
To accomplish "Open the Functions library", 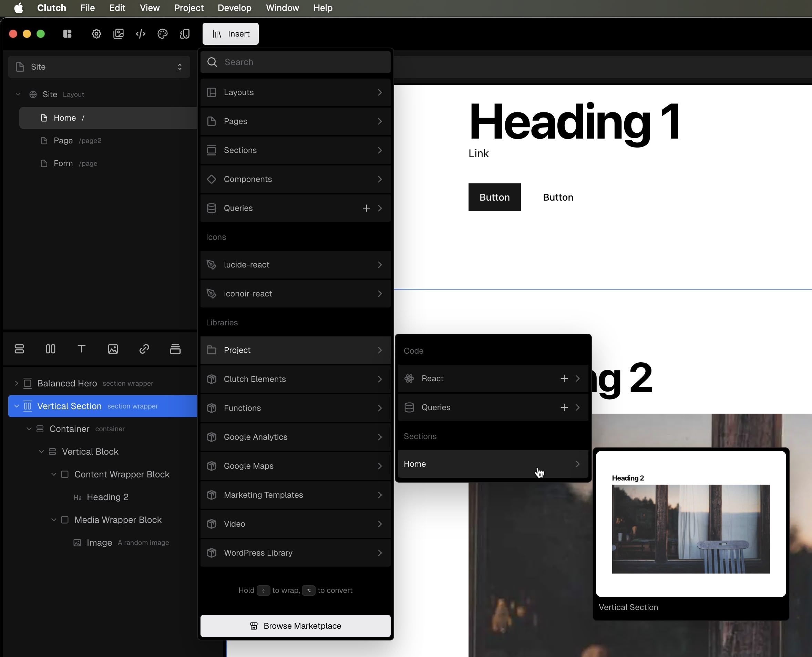I will tap(295, 408).
